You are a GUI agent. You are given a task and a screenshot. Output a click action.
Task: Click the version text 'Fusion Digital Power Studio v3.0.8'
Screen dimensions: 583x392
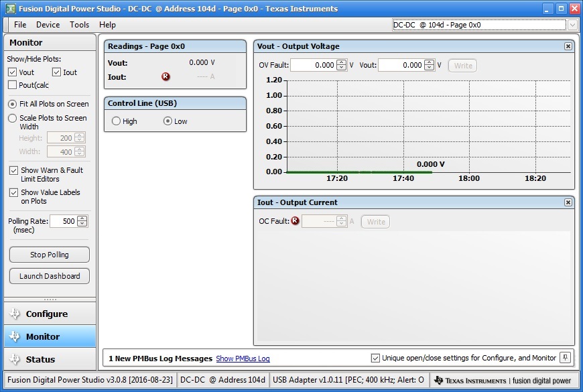[x=90, y=380]
